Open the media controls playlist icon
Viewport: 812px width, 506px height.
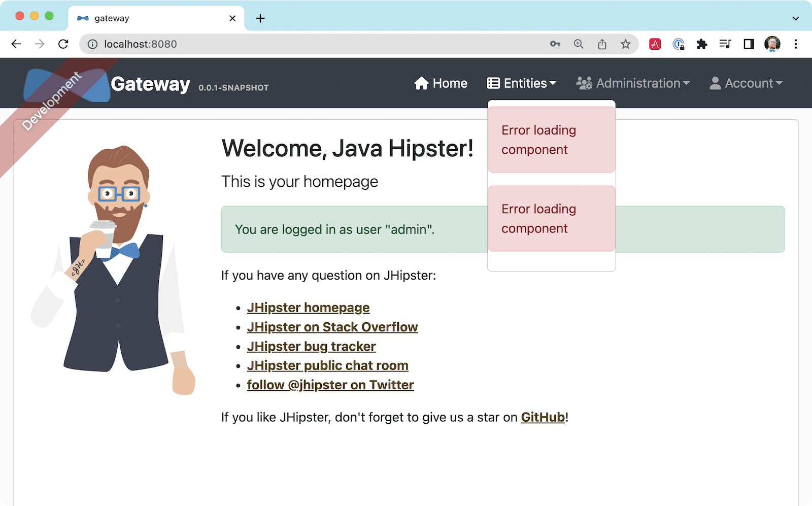(725, 44)
